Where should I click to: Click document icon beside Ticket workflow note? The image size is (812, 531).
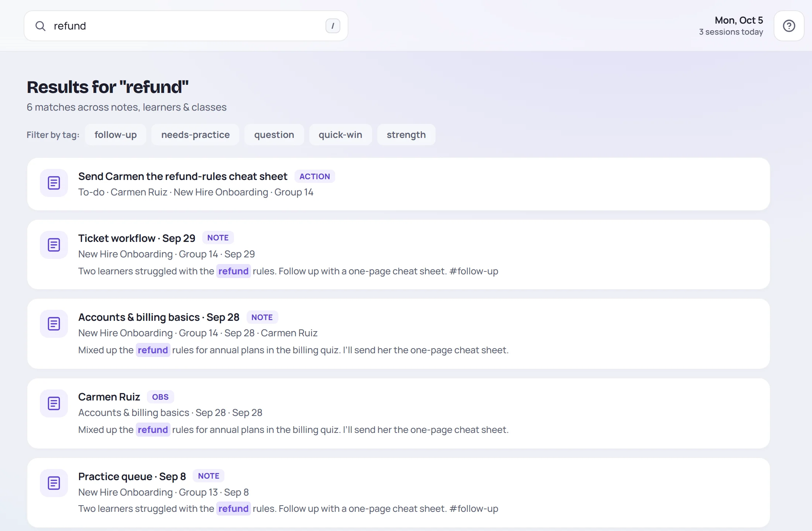click(x=54, y=245)
